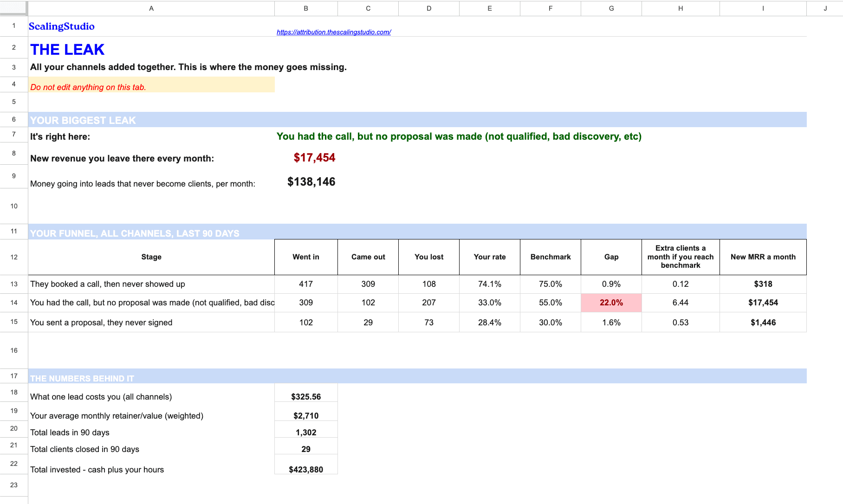The image size is (843, 504).
Task: Select row 14 header
Action: click(x=14, y=303)
